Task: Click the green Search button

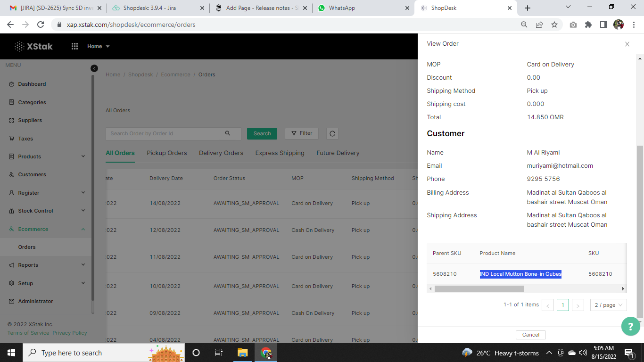Action: (262, 134)
